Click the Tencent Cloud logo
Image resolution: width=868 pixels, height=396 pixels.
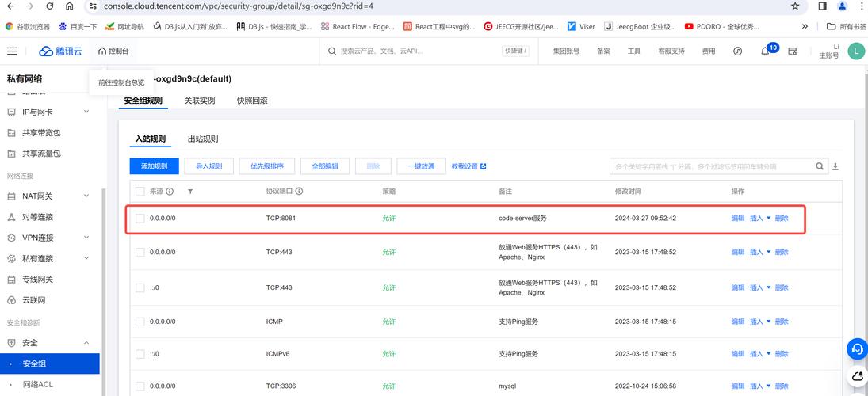[x=60, y=51]
